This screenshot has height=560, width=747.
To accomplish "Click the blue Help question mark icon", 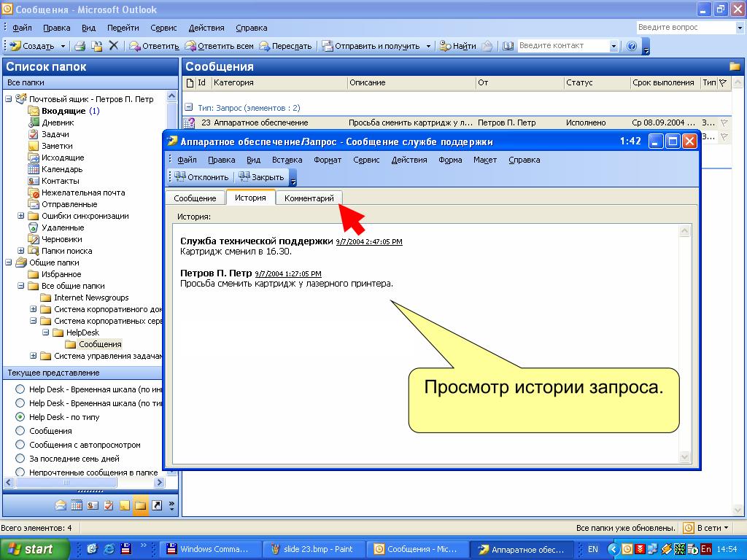I will tap(632, 46).
